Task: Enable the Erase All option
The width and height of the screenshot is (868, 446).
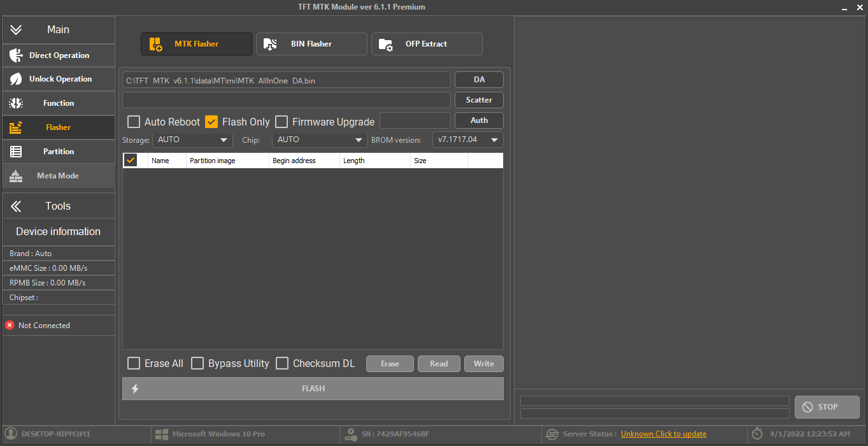Action: click(x=134, y=363)
